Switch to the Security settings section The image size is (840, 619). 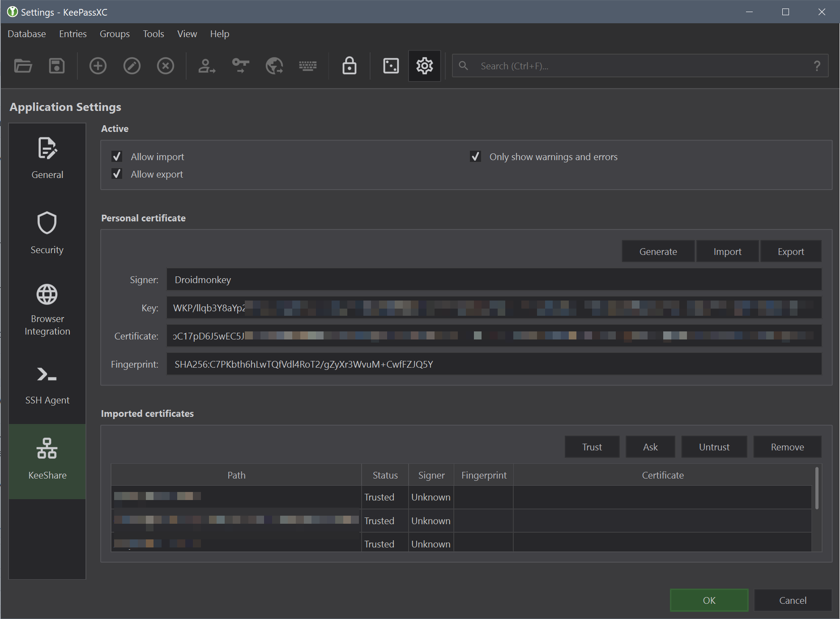point(47,233)
